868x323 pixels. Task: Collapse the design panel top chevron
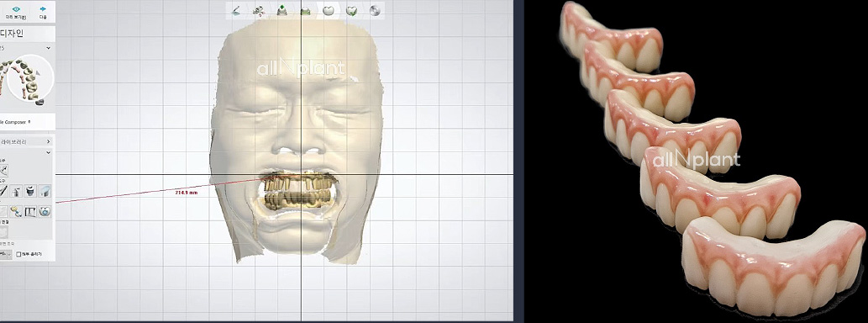pyautogui.click(x=48, y=48)
